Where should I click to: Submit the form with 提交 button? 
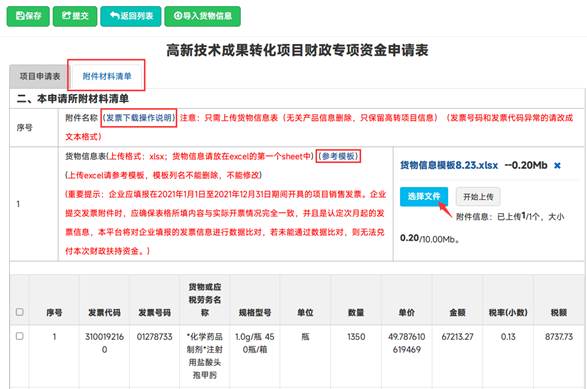click(x=75, y=16)
